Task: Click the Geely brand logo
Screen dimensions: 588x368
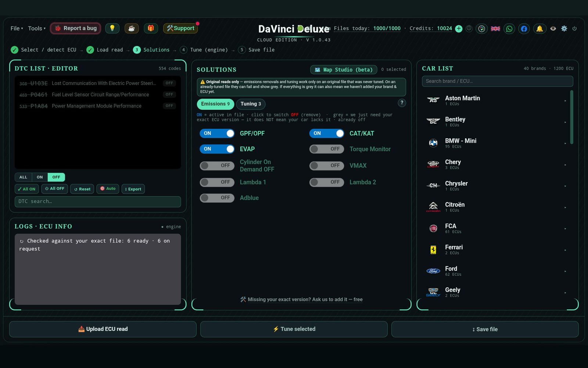Action: pyautogui.click(x=433, y=292)
